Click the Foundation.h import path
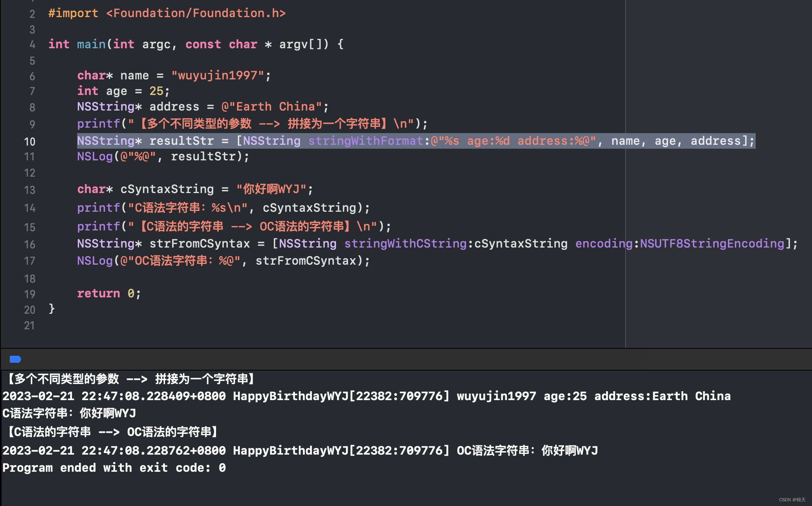Image resolution: width=812 pixels, height=506 pixels. click(x=196, y=13)
